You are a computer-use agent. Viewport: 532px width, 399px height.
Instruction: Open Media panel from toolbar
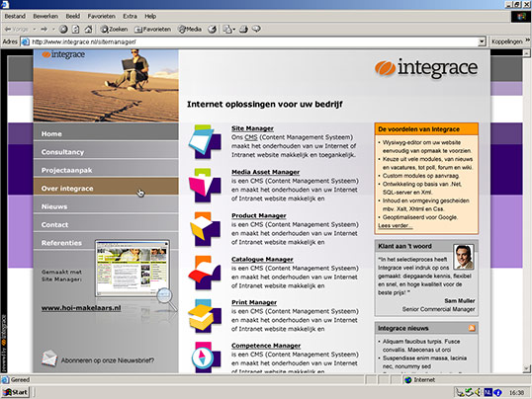coord(190,30)
